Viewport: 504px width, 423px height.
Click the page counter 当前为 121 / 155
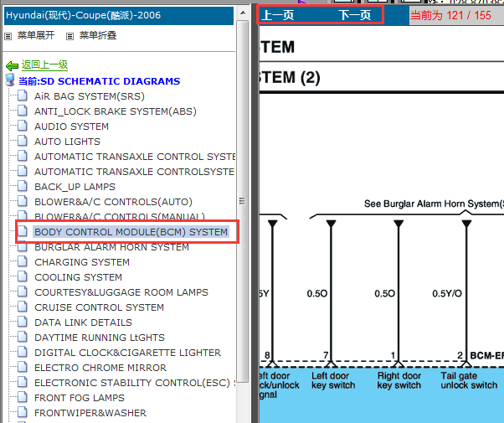[450, 15]
